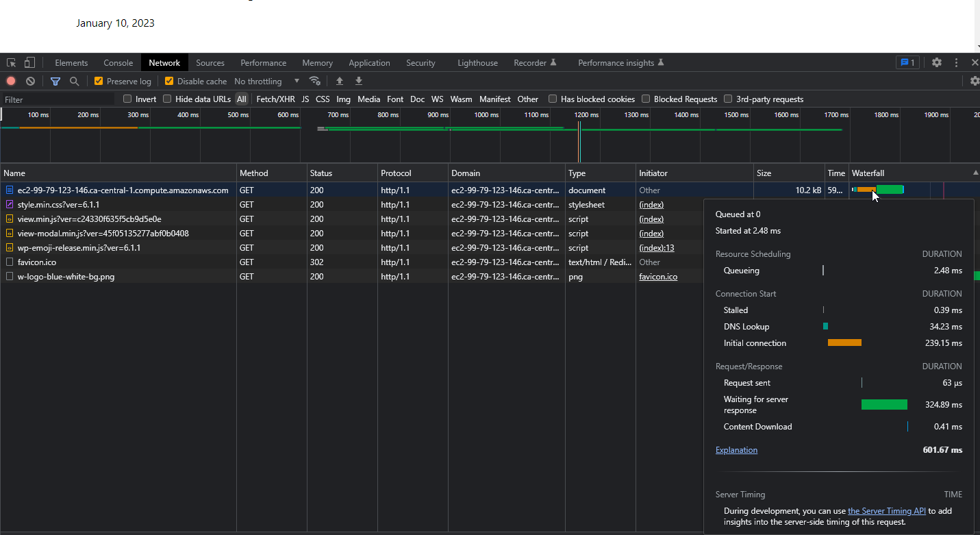
Task: Export HAR file with download arrow
Action: (358, 81)
